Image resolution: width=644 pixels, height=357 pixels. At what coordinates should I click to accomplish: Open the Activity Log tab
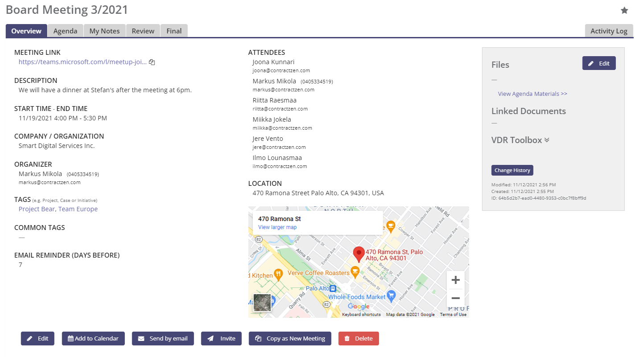pyautogui.click(x=609, y=31)
